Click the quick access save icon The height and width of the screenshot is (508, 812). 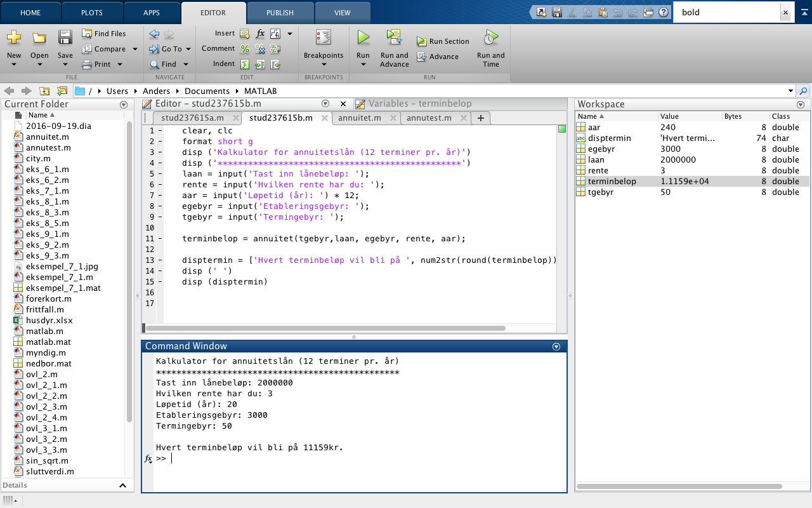pyautogui.click(x=557, y=12)
